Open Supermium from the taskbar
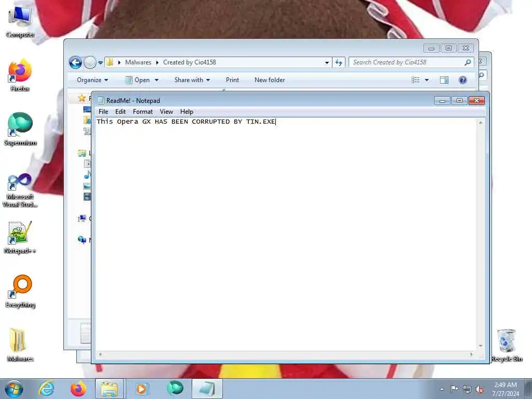 tap(175, 389)
